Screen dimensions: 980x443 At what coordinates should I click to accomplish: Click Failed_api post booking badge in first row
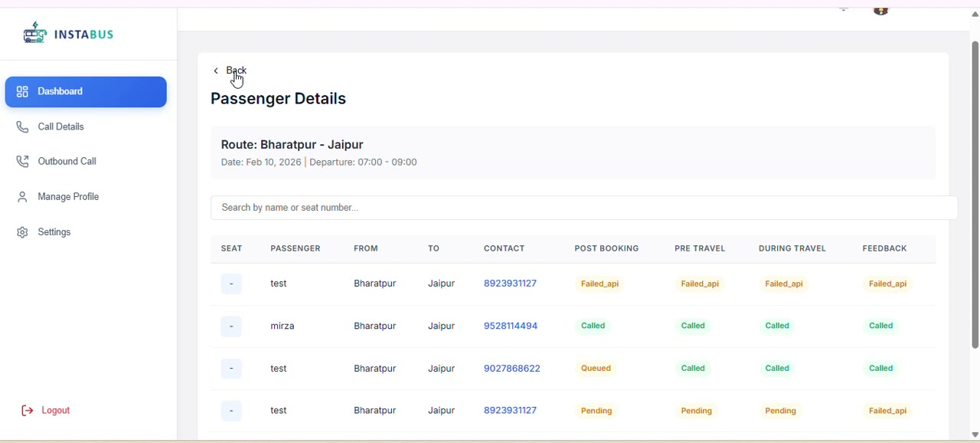(x=600, y=284)
